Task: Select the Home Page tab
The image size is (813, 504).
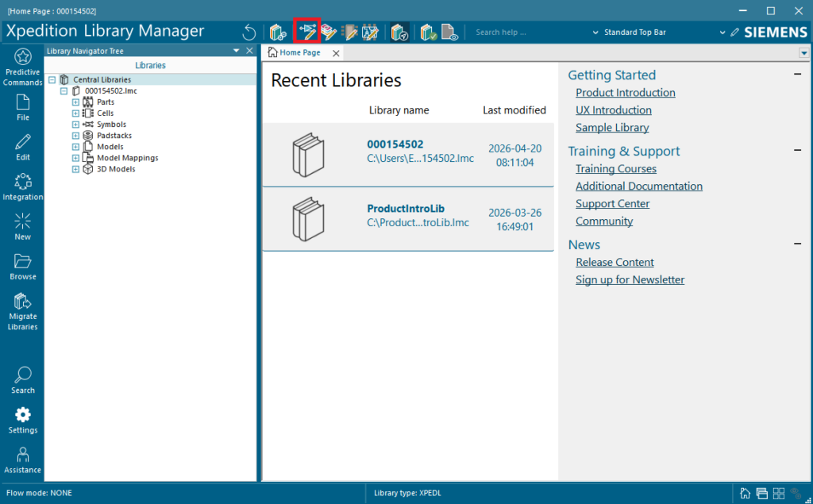Action: (299, 52)
